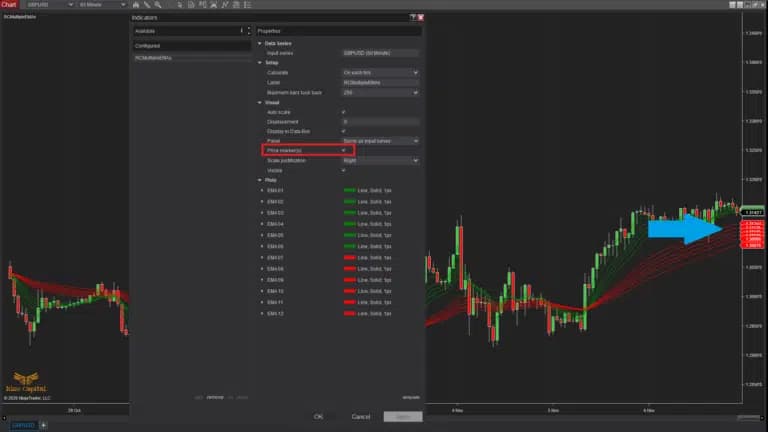
Task: Click the Cancel button
Action: coord(360,416)
